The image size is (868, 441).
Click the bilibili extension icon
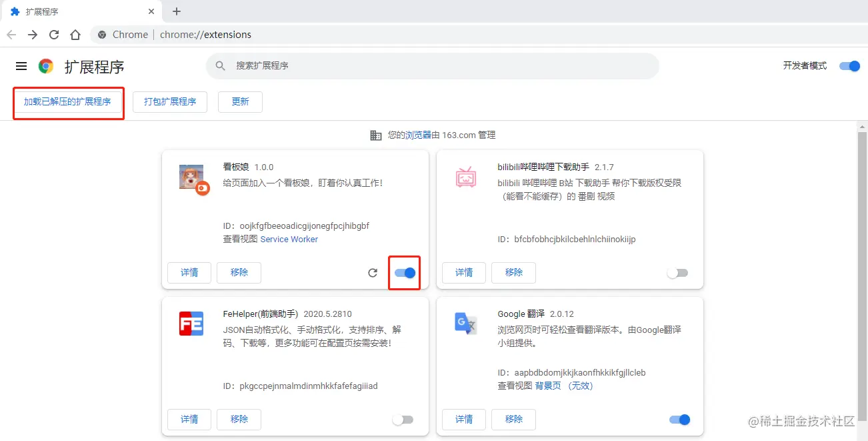coord(465,177)
